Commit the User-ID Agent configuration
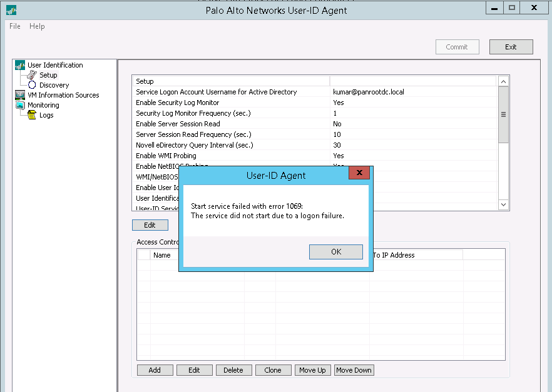The image size is (552, 392). coord(457,46)
